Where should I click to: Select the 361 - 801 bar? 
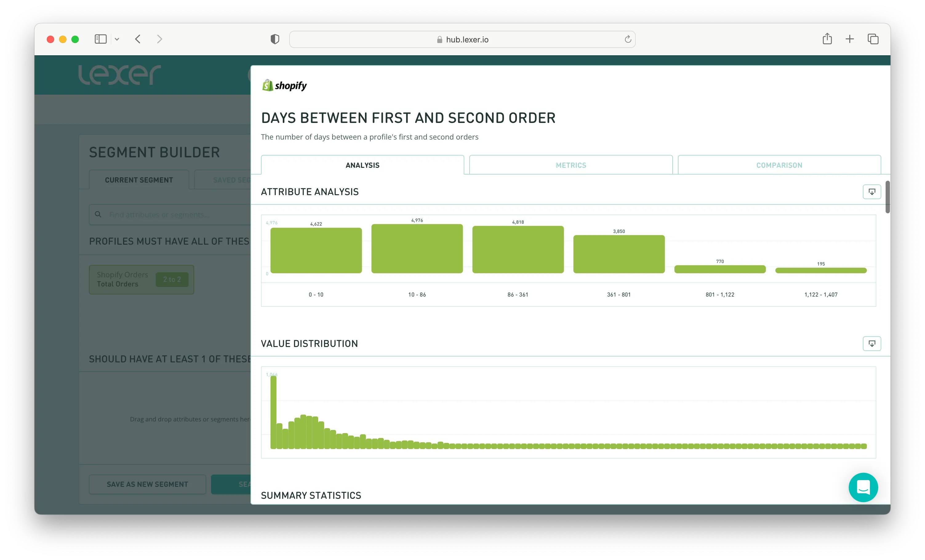[x=619, y=254]
